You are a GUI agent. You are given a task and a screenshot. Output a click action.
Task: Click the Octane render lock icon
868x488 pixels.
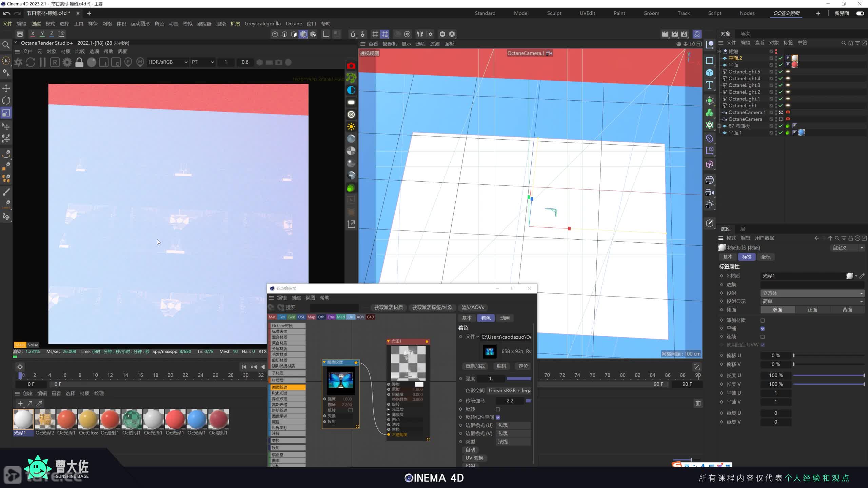[x=79, y=62]
